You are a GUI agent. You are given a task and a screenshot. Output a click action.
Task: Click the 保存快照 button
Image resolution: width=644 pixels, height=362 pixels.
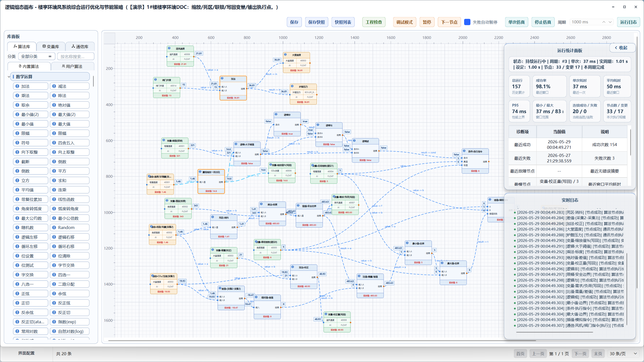pyautogui.click(x=316, y=22)
